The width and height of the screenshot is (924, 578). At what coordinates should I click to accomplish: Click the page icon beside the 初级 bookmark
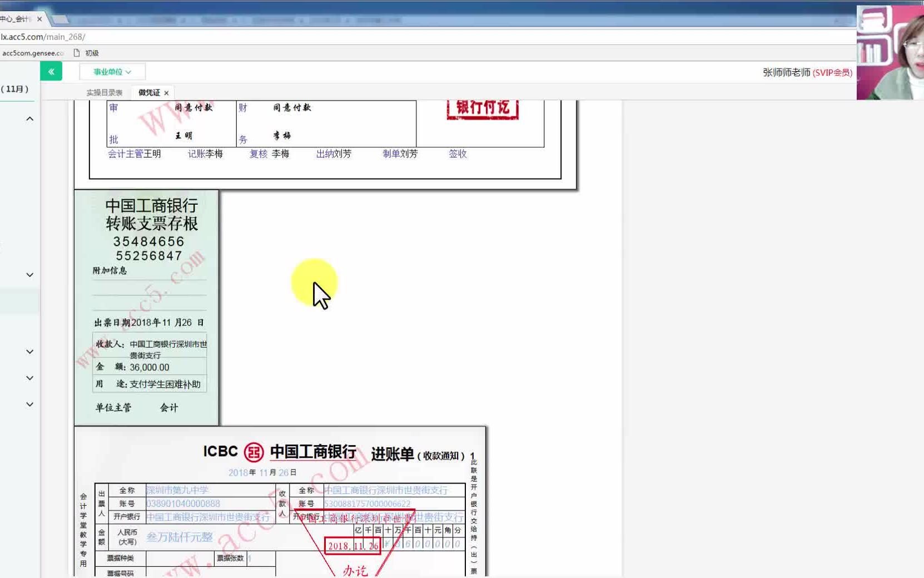click(x=76, y=52)
